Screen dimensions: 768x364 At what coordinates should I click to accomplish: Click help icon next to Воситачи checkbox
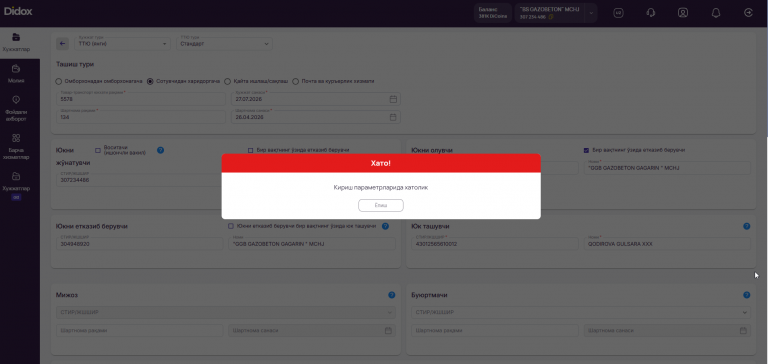tap(160, 150)
